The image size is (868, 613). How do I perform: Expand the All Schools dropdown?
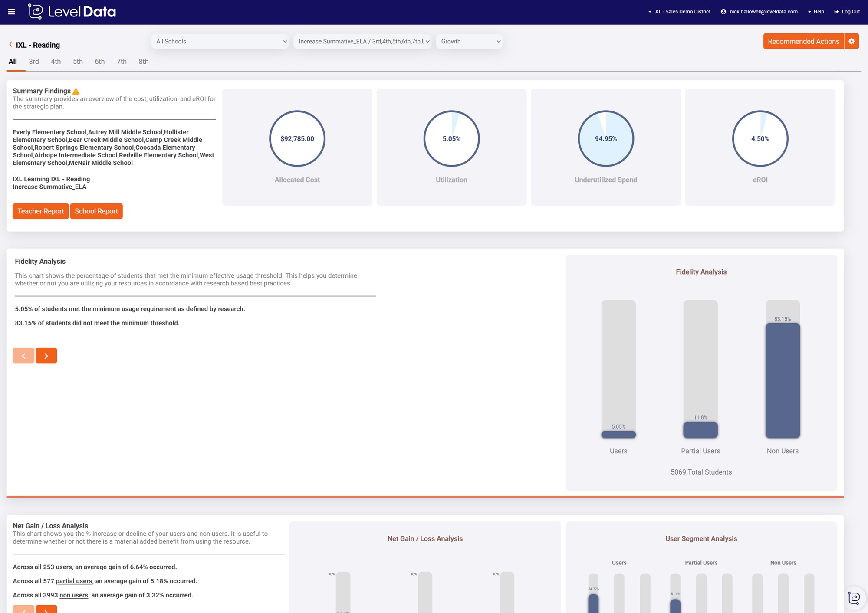(220, 42)
